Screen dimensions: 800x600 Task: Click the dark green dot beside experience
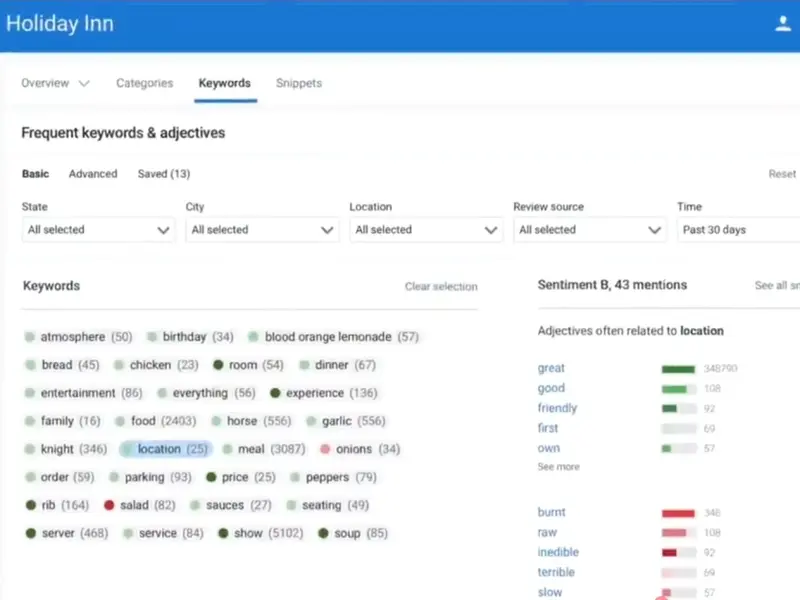click(275, 394)
